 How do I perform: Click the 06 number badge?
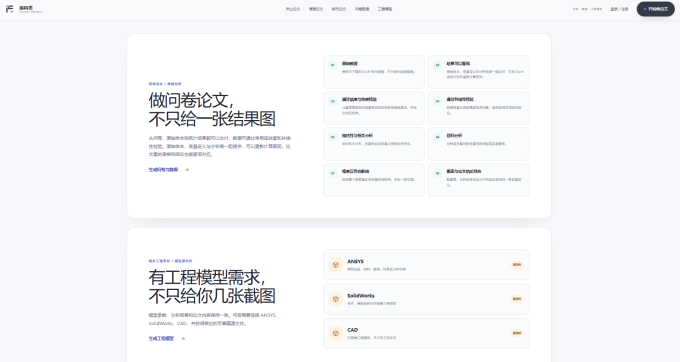[x=437, y=137]
